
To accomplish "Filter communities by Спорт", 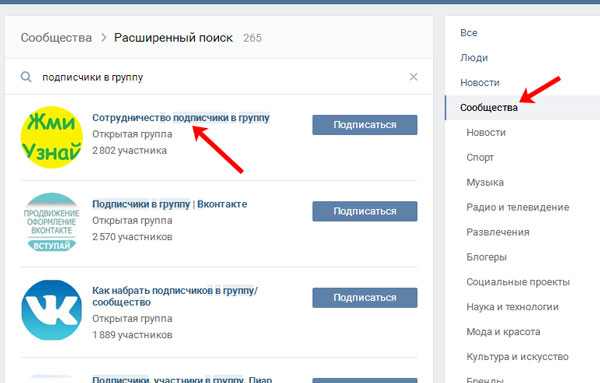I will 480,158.
